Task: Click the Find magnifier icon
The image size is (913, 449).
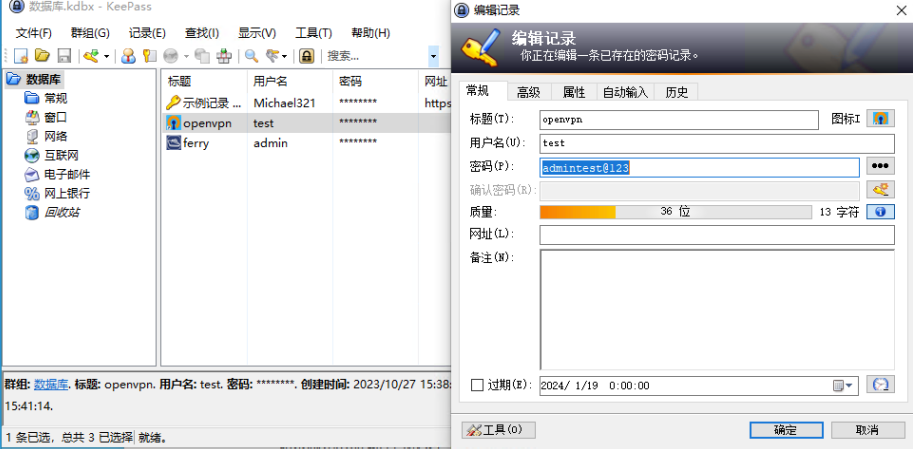Action: [251, 56]
